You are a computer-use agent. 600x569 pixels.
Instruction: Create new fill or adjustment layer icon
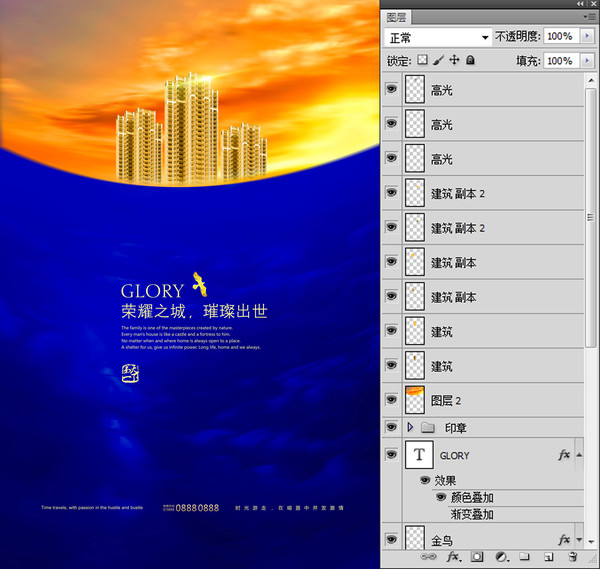pyautogui.click(x=502, y=557)
